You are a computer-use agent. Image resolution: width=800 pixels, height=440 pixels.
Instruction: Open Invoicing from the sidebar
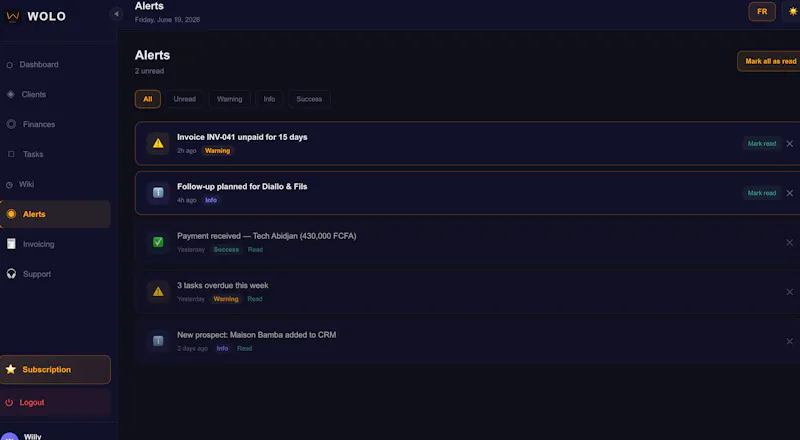click(55, 244)
